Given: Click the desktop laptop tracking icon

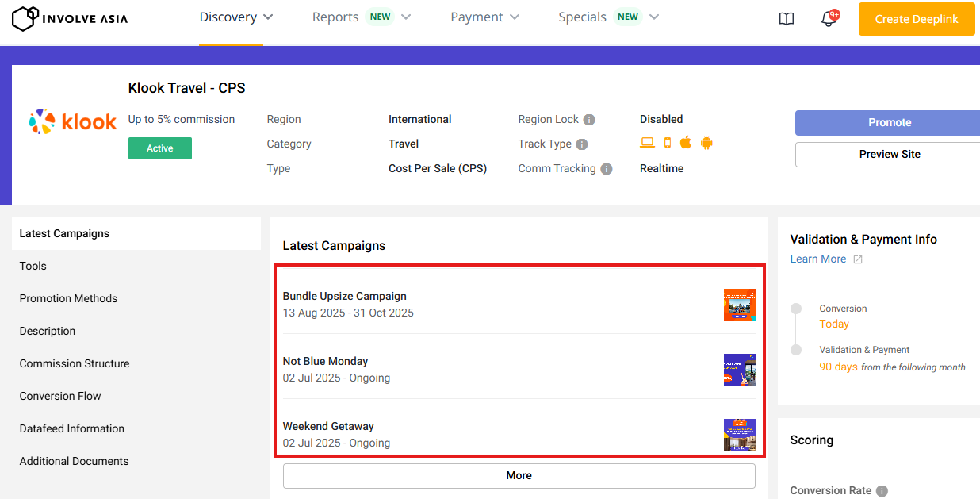Looking at the screenshot, I should pos(648,143).
